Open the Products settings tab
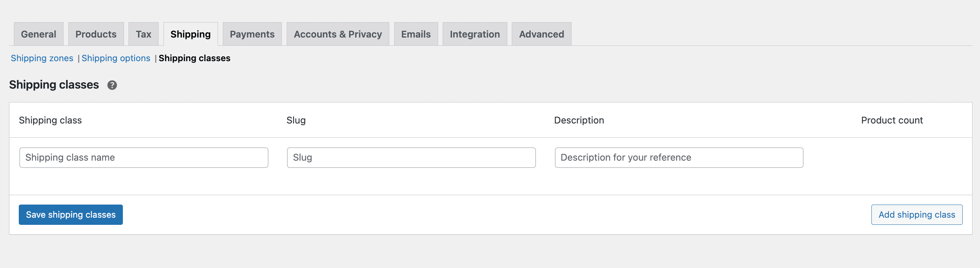 [x=96, y=34]
